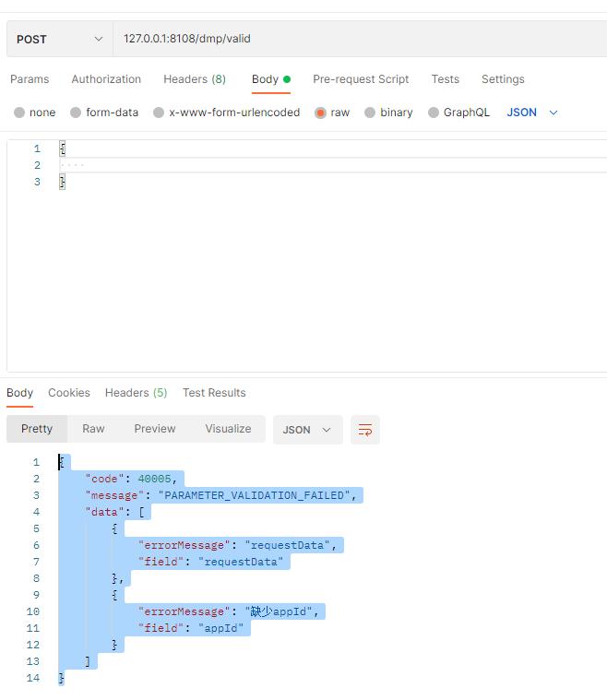Toggle word wrap icon in response toolbar
This screenshot has height=700, width=607.
pyautogui.click(x=365, y=430)
